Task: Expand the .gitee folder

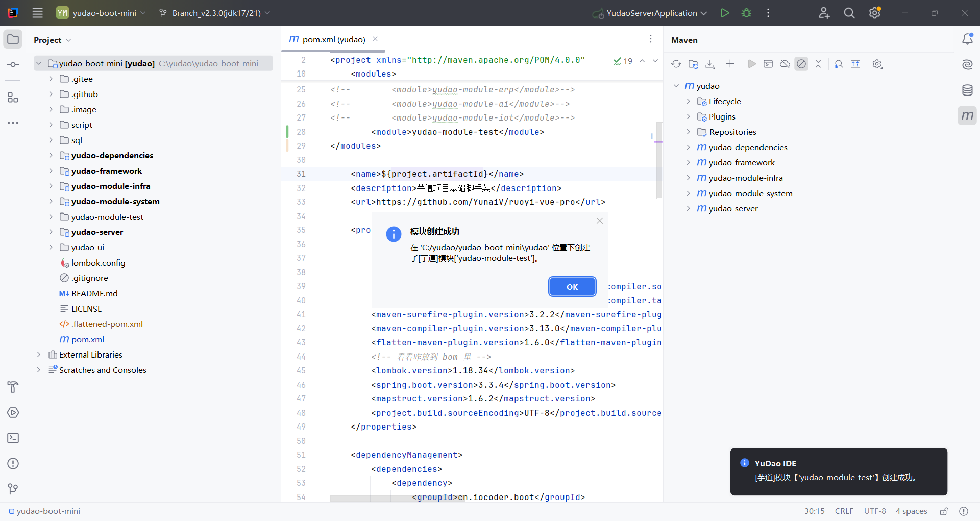Action: pos(51,79)
